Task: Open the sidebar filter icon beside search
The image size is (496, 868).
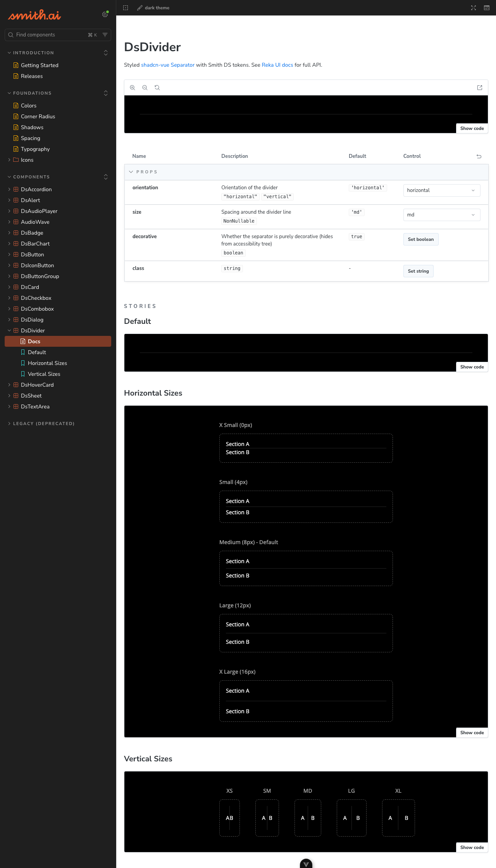Action: click(x=105, y=35)
